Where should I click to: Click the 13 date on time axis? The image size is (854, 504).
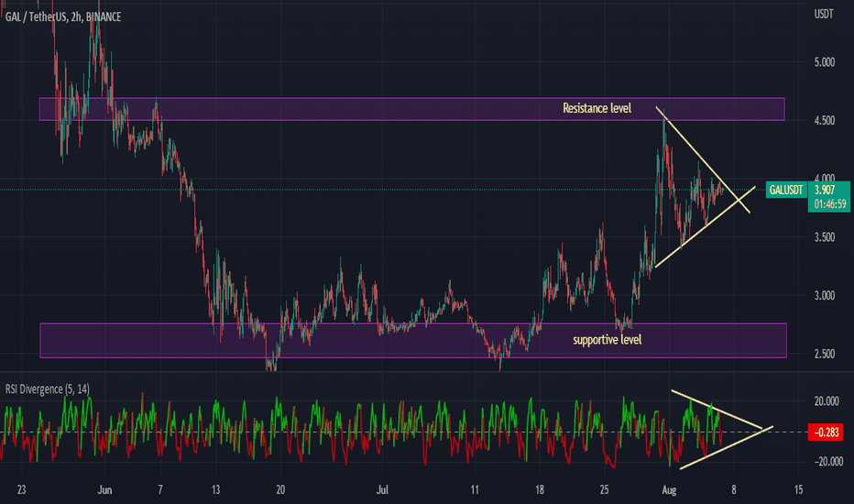coord(215,490)
